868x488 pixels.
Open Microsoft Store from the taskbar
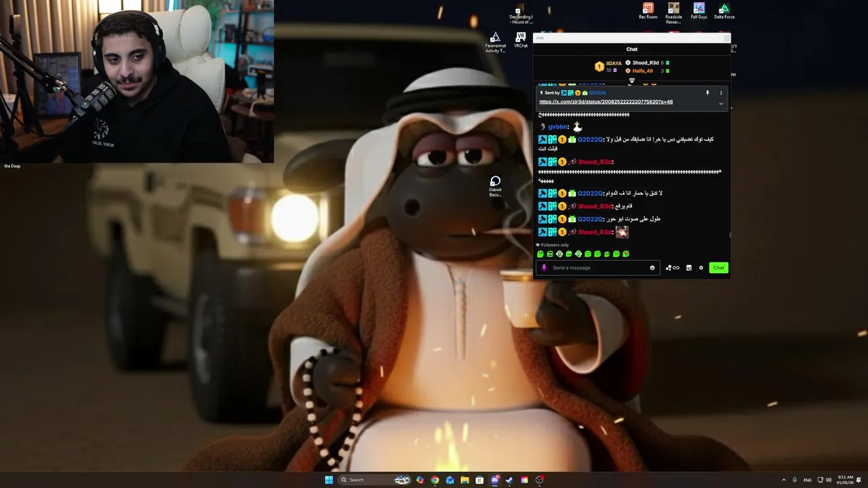[479, 480]
